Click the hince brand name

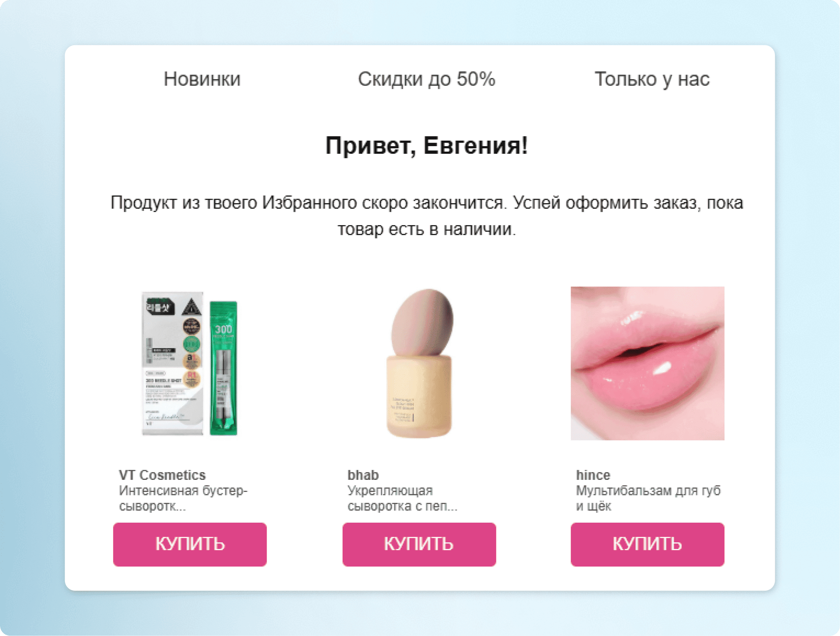[x=593, y=475]
